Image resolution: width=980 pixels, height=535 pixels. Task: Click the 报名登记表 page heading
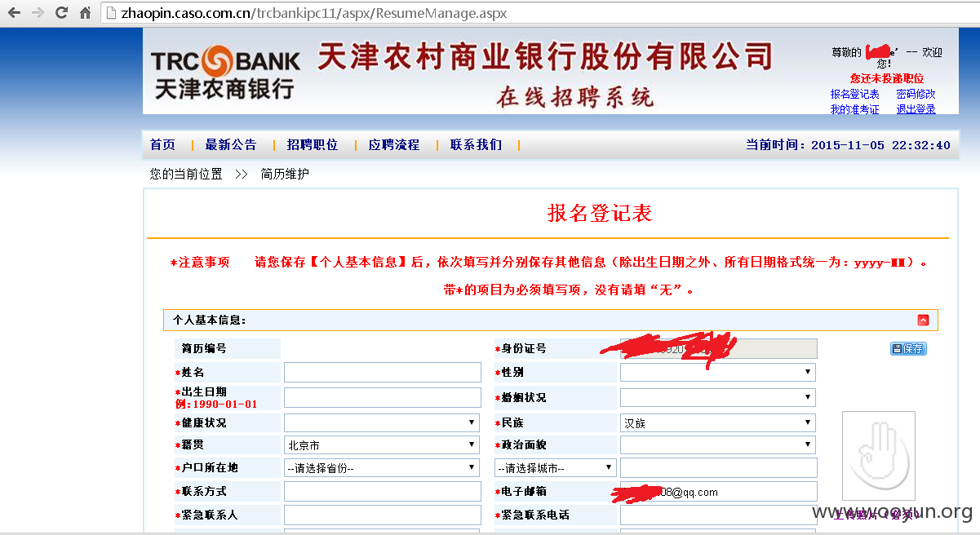(600, 214)
